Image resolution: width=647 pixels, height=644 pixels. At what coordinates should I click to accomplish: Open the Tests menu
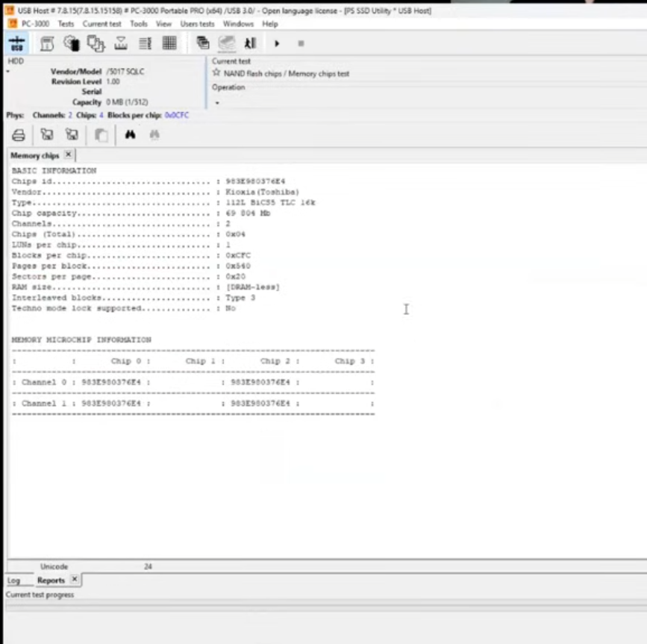tap(66, 24)
